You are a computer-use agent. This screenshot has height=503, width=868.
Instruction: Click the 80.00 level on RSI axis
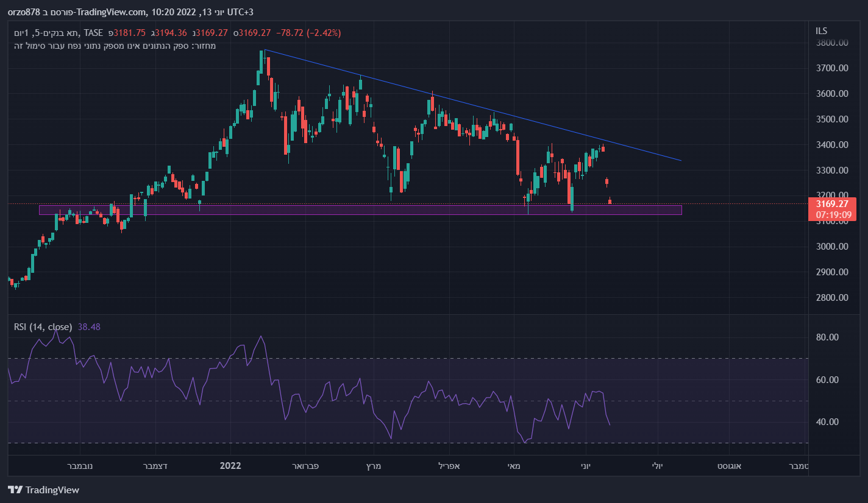point(828,337)
